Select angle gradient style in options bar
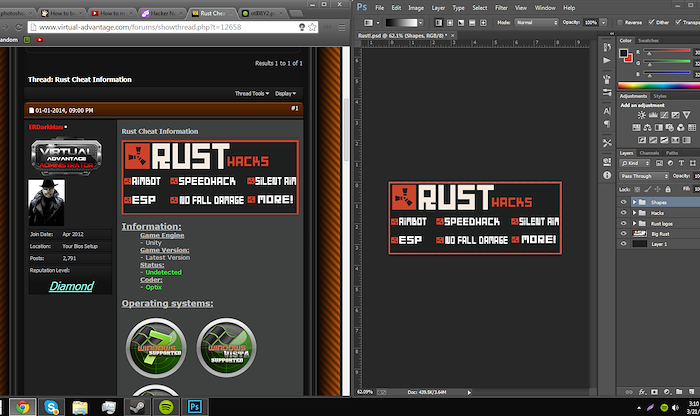The height and width of the screenshot is (416, 700). [461, 22]
